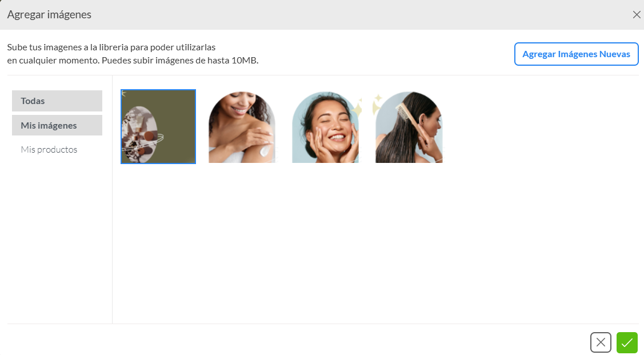Viewport: 644px width, 355px height.
Task: Choose the woman applying shoulder cream image
Action: 242,126
